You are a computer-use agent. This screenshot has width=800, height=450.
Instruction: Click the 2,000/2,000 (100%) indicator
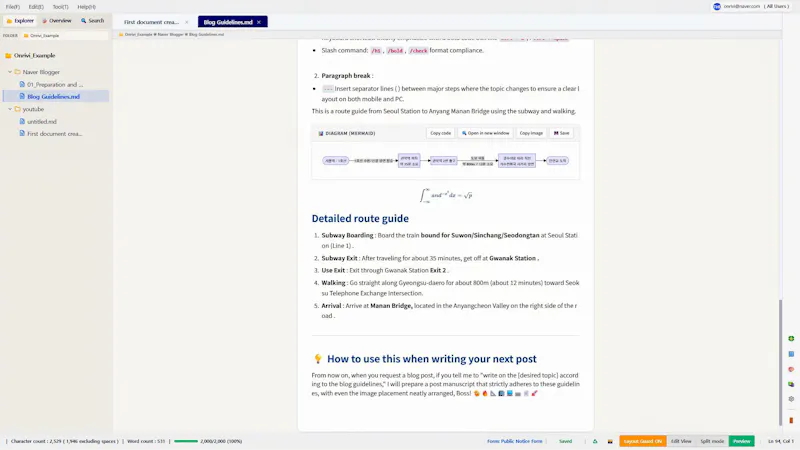(x=221, y=441)
